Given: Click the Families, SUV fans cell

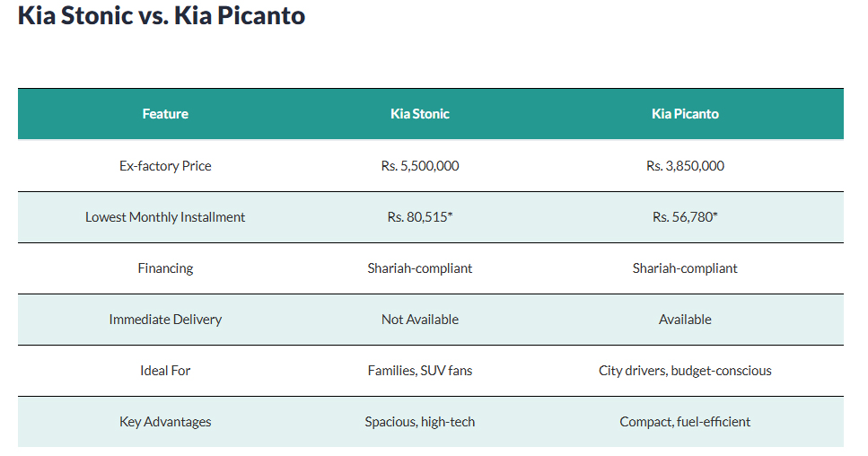Looking at the screenshot, I should coord(419,371).
